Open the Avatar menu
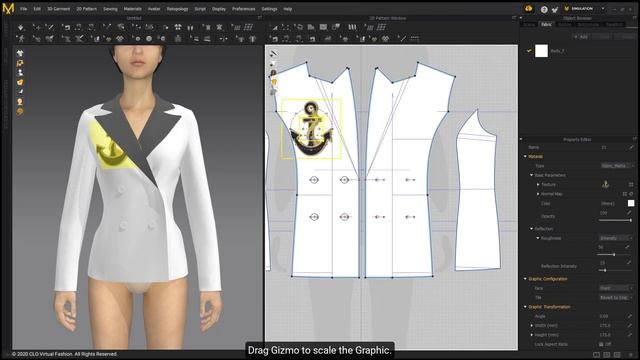 coord(154,9)
